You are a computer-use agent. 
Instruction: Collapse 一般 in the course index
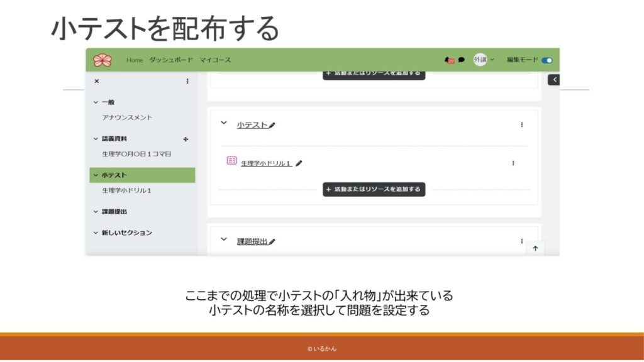tap(96, 102)
